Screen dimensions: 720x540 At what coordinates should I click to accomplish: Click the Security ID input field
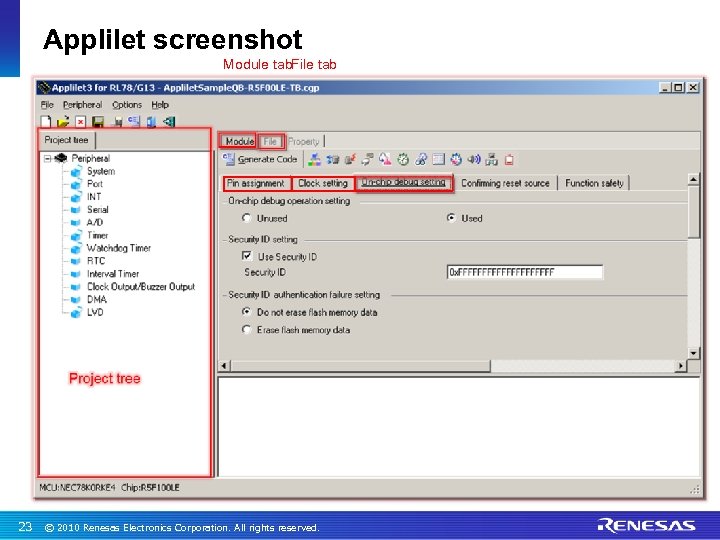525,272
